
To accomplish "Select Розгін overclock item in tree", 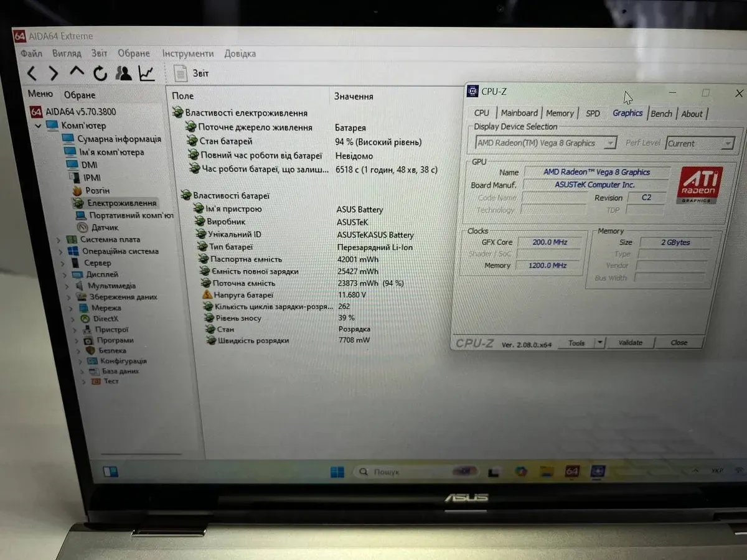I will (97, 190).
